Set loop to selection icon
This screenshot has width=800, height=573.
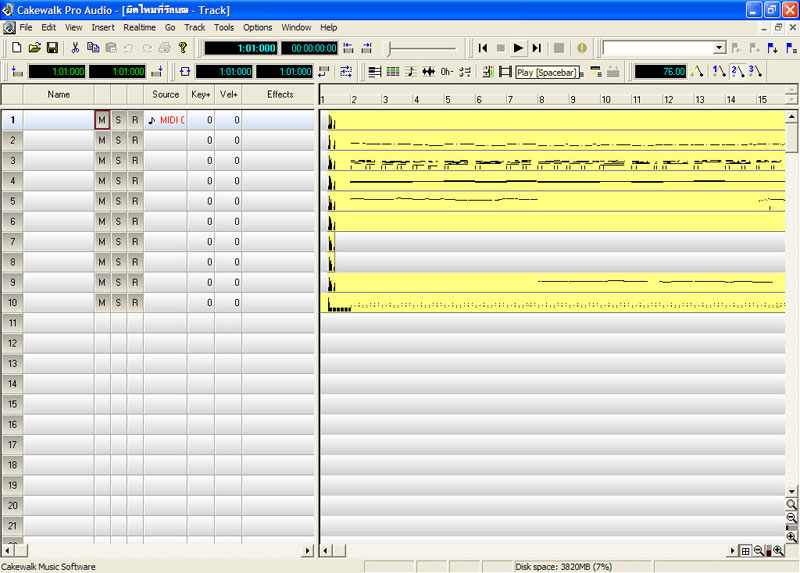coord(323,71)
